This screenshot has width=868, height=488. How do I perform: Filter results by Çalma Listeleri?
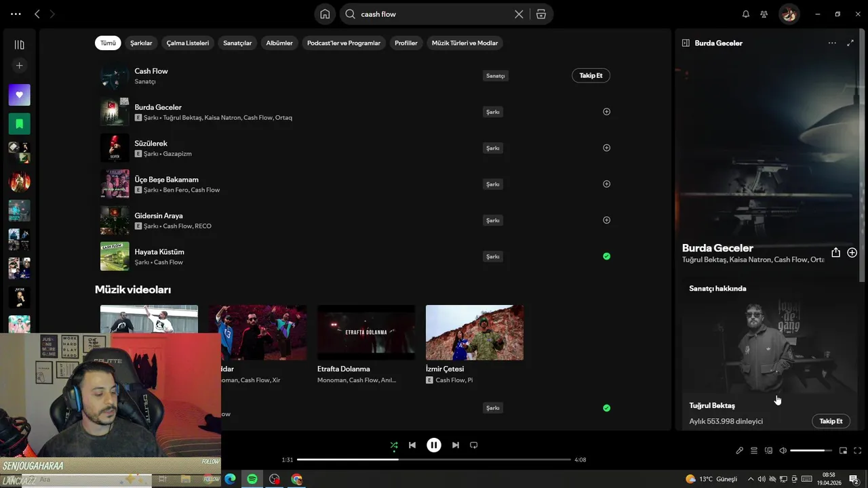point(188,43)
